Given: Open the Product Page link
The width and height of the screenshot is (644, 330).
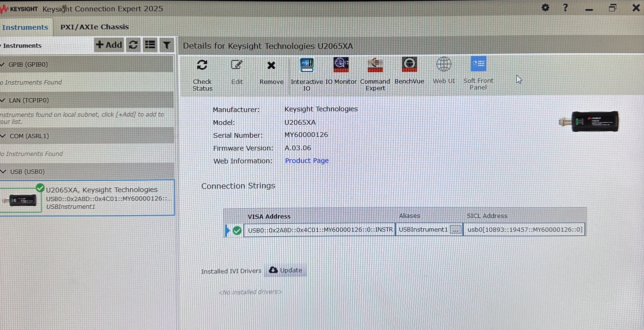Looking at the screenshot, I should tap(307, 161).
